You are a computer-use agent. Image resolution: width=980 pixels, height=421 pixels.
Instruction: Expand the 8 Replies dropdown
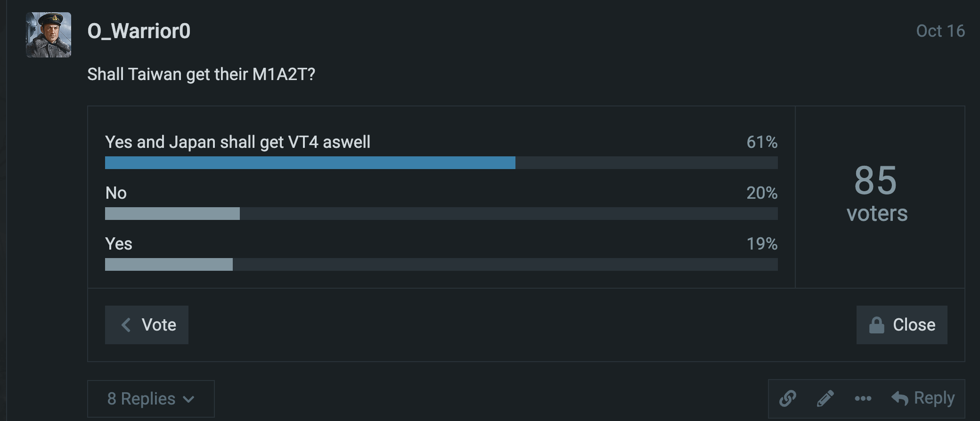(151, 399)
